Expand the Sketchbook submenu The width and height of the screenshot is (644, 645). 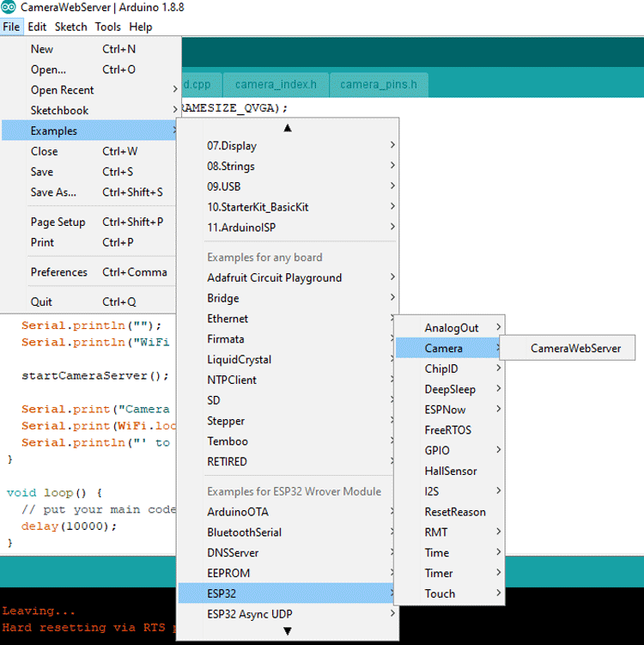point(89,110)
